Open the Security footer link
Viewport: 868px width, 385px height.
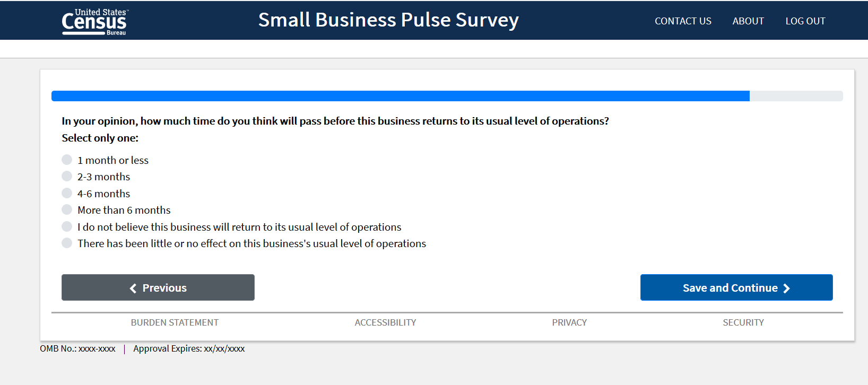743,322
